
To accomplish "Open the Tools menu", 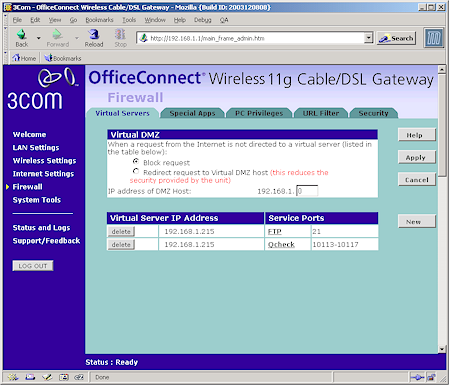I will pos(129,20).
